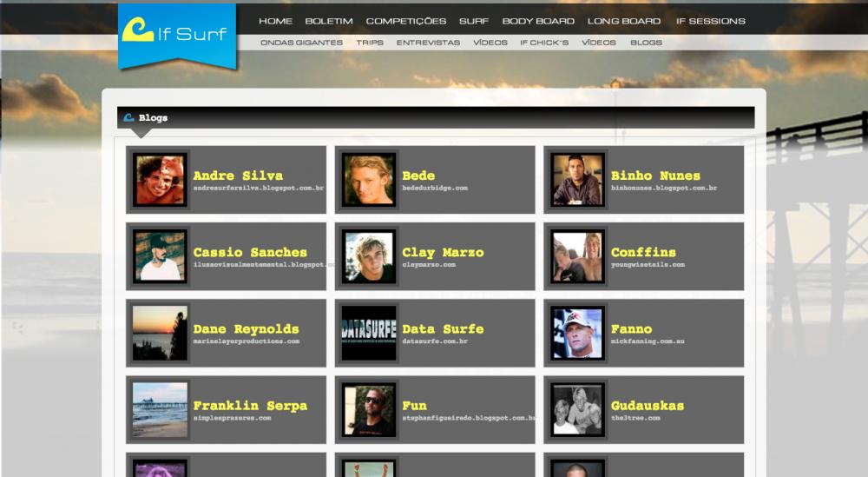Open the Gudauskas blog title
Image resolution: width=868 pixels, height=477 pixels.
pos(648,406)
